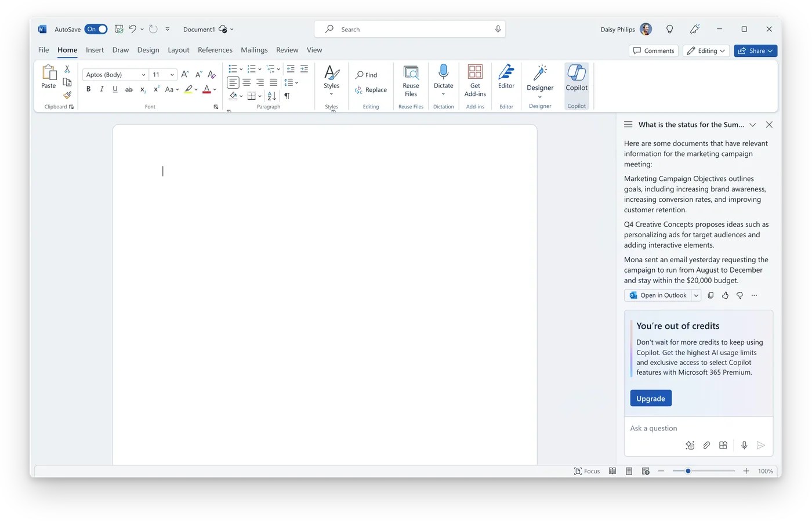Open the Editing mode dropdown

click(706, 50)
